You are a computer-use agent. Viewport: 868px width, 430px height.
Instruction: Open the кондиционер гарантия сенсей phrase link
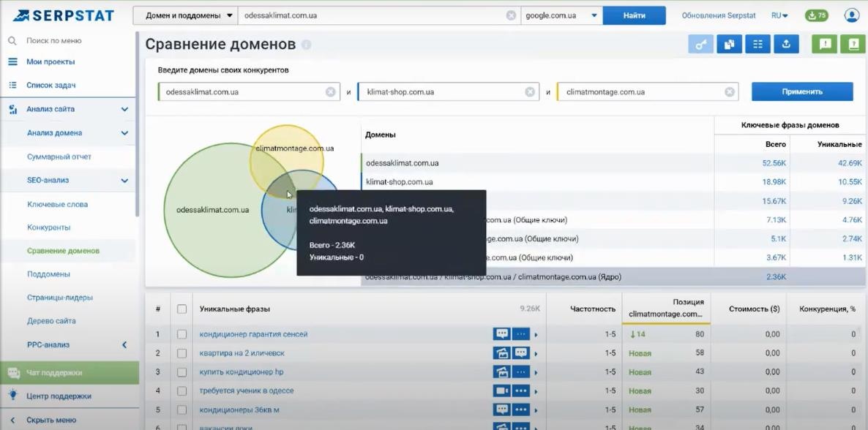click(x=253, y=334)
